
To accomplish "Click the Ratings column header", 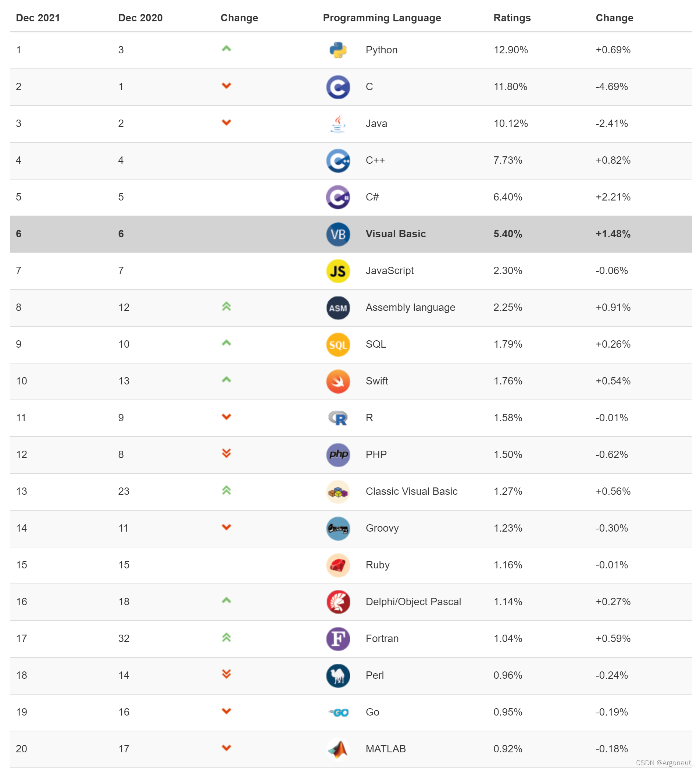I will [512, 18].
